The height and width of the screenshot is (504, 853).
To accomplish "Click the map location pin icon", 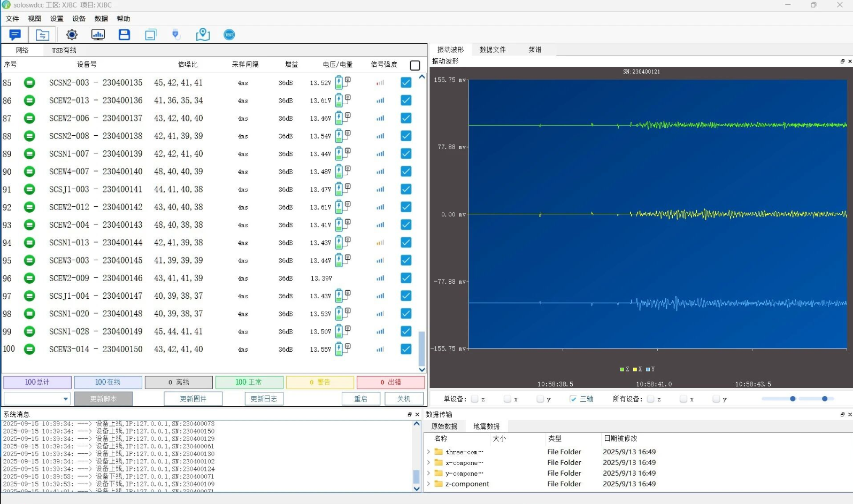I will tap(203, 35).
